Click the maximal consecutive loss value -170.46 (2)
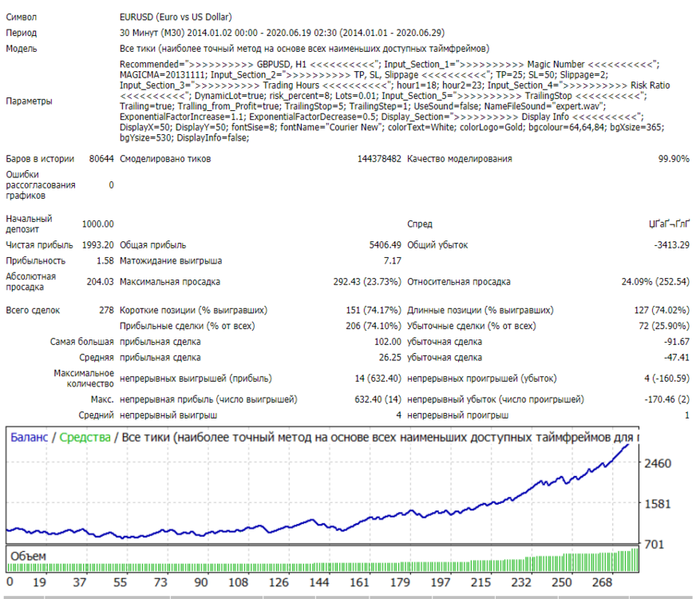Screen dimensions: 700x599 666,399
